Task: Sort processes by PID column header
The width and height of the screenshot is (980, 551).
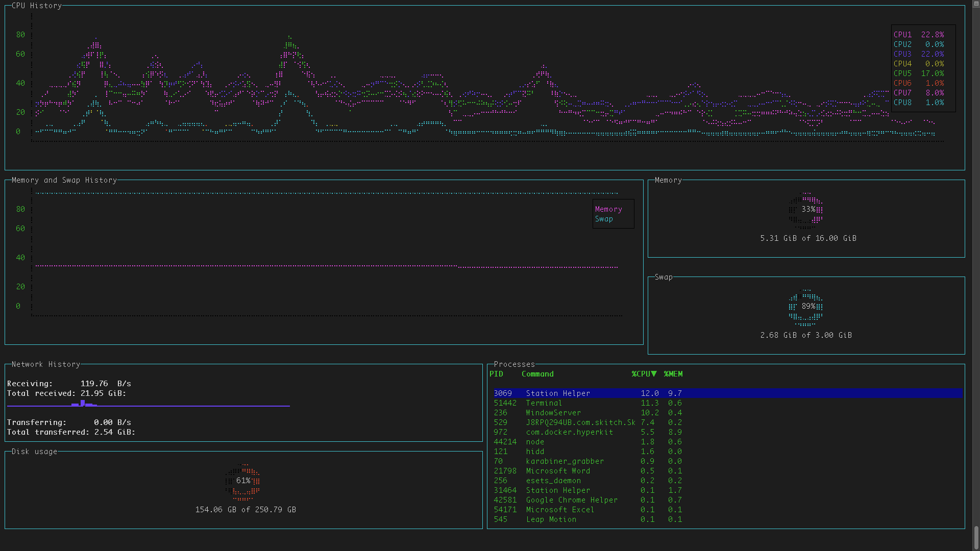Action: (496, 374)
